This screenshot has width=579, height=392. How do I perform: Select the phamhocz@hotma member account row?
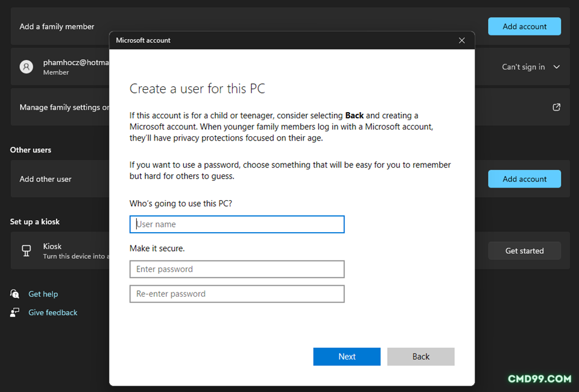[60, 67]
